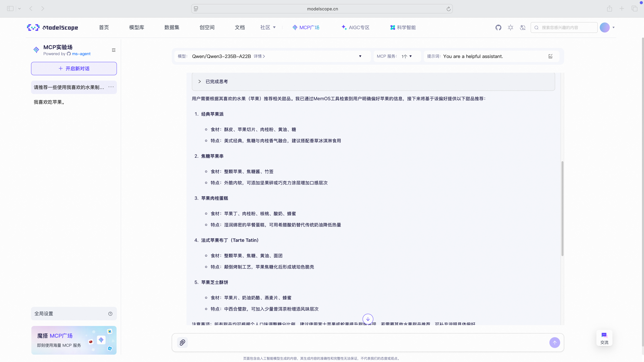Expand the 社区 navigation menu

268,27
